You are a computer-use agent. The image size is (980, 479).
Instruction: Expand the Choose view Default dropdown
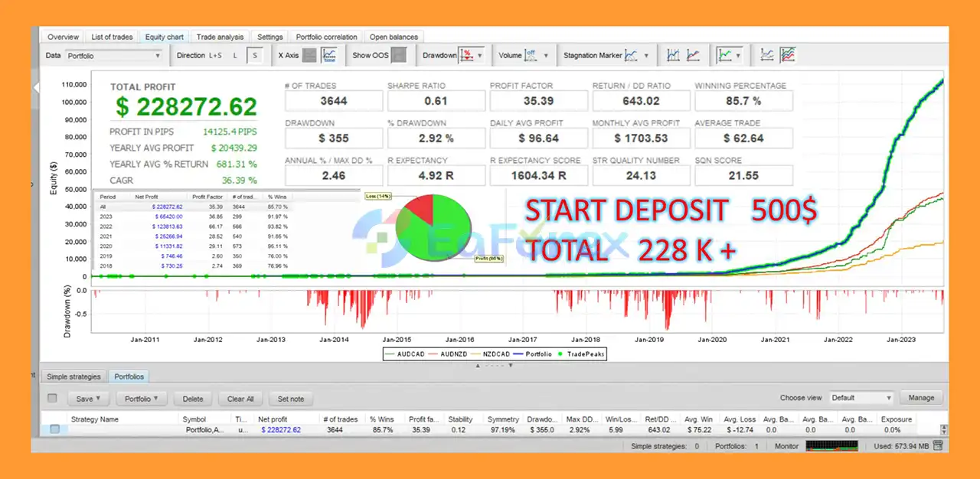[861, 398]
